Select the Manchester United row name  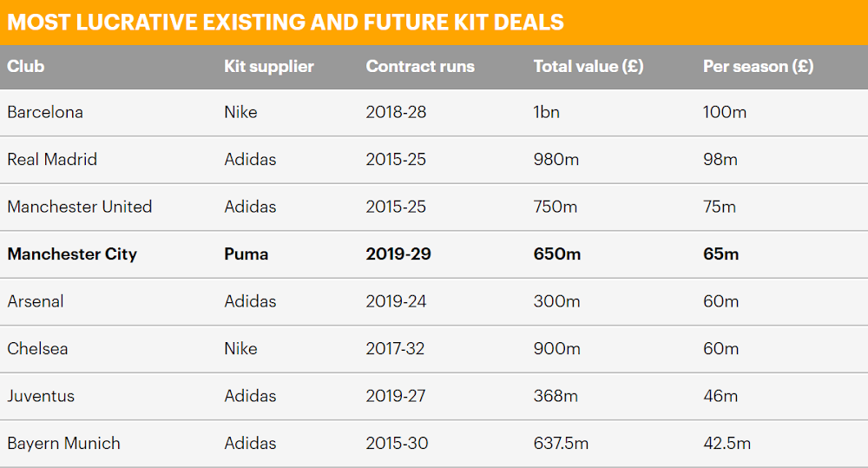coord(80,207)
